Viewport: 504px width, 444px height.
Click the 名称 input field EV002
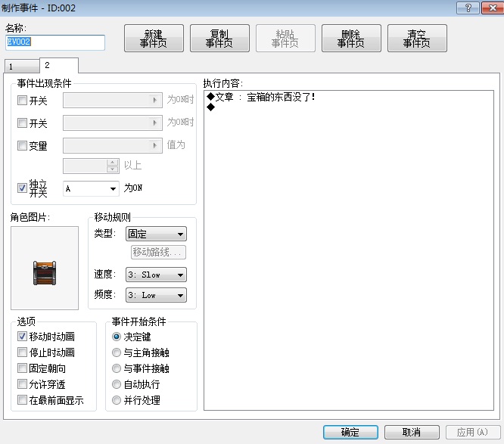[x=55, y=42]
